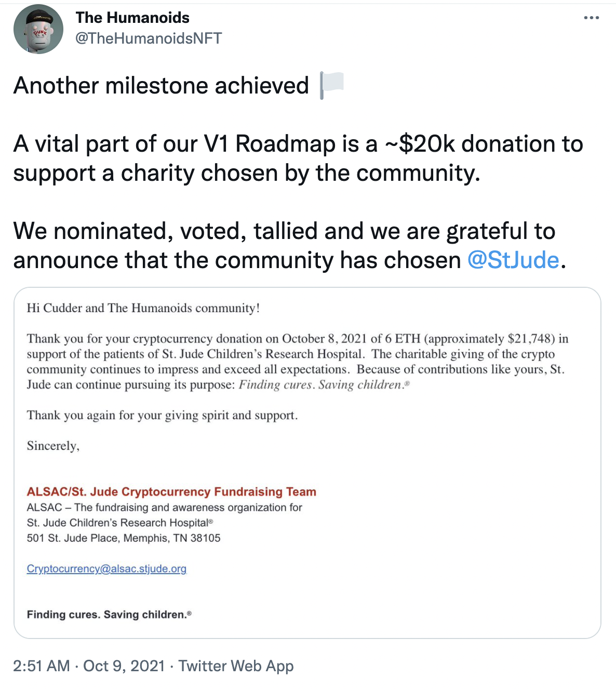Screen dimensions: 616x692
Task: Click the '~$20k donation' sentence in the tweet
Action: point(298,158)
